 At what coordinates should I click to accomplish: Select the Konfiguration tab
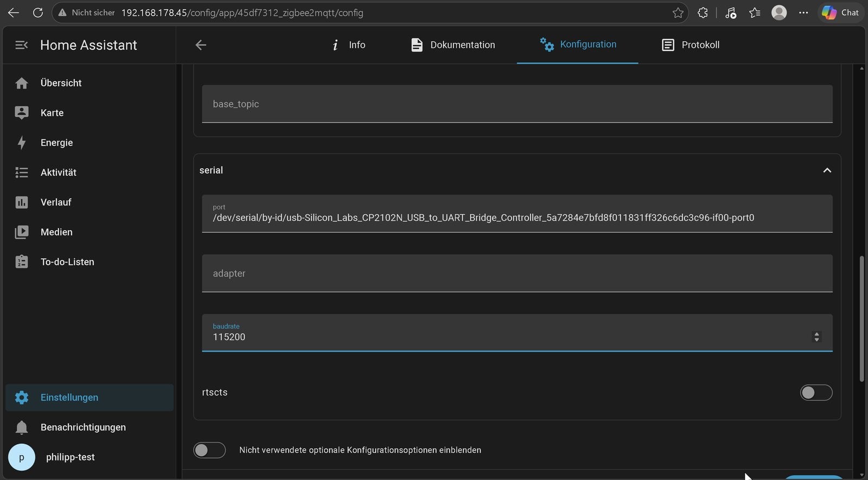(x=578, y=45)
